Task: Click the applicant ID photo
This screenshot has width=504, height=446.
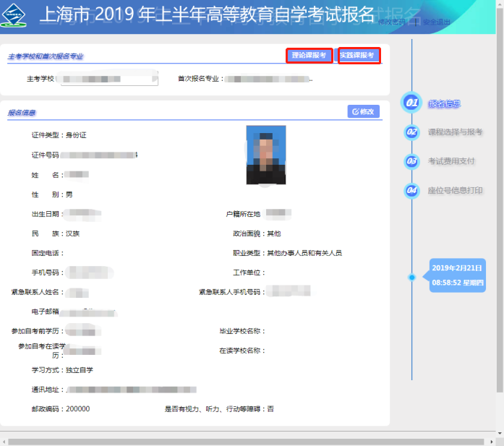Action: pyautogui.click(x=265, y=155)
